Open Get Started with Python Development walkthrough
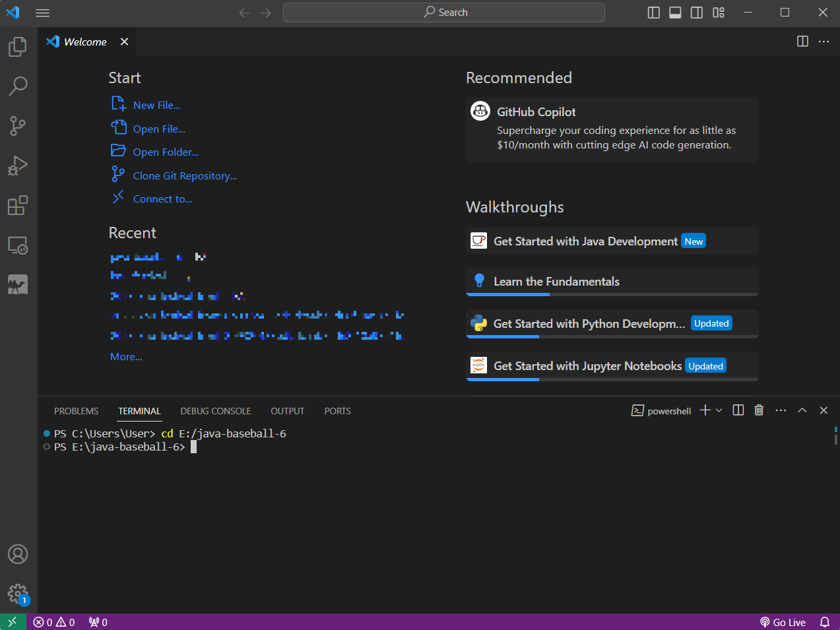 (612, 324)
